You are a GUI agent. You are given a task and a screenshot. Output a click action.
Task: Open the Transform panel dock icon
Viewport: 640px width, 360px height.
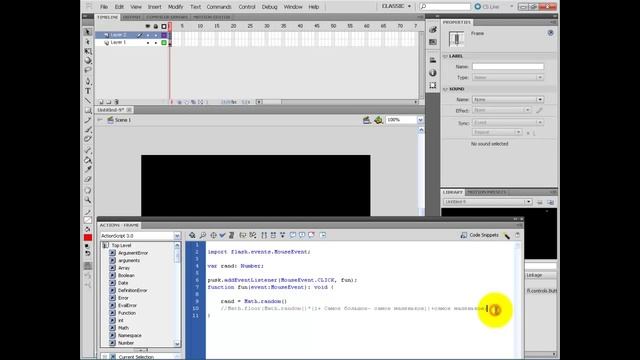[433, 85]
